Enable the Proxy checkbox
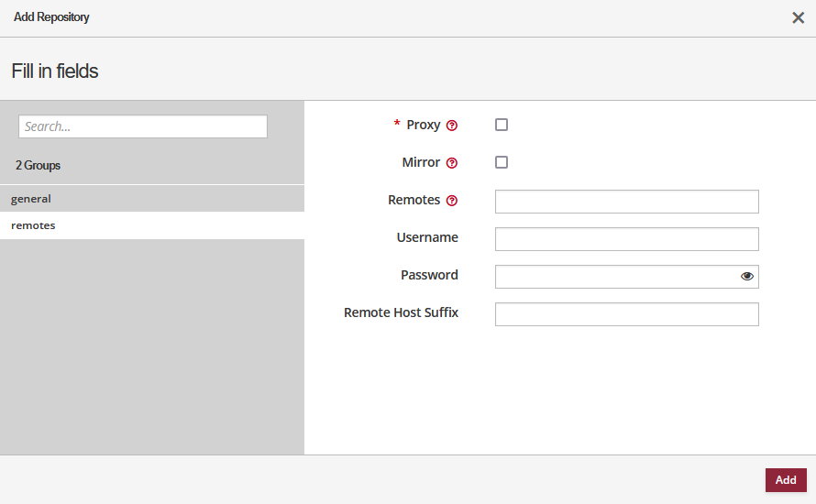The height and width of the screenshot is (504, 816). [502, 125]
